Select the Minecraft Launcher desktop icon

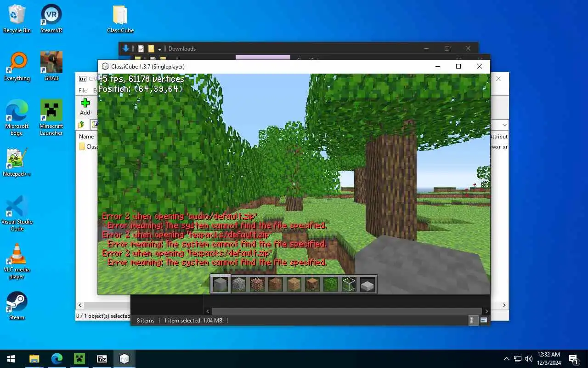pos(51,118)
